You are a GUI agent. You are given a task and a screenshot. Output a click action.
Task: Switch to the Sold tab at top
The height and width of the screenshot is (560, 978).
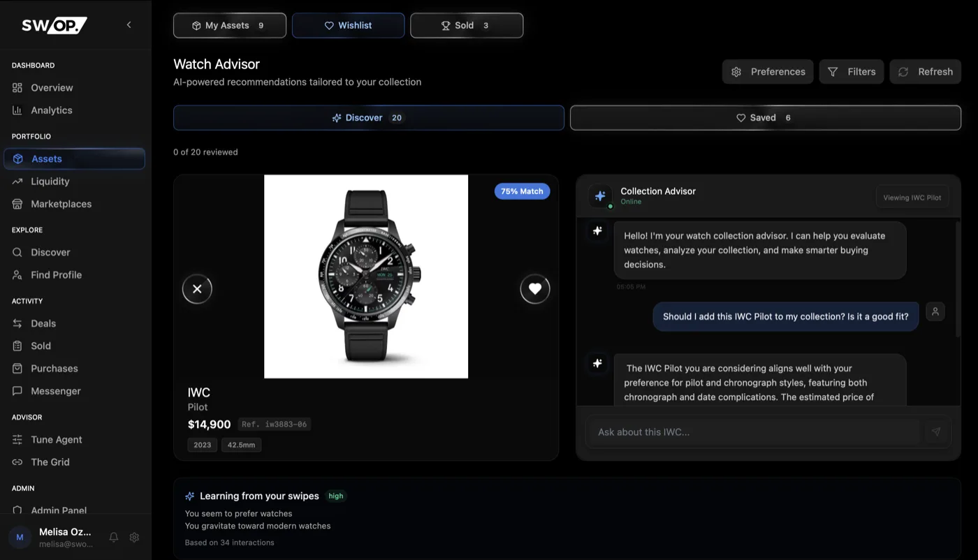(467, 25)
